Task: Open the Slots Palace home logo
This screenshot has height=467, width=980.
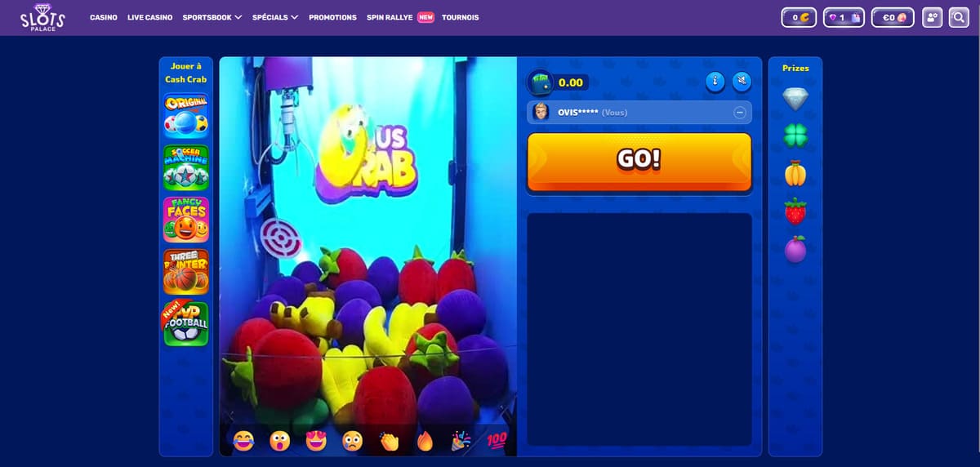Action: (42, 17)
